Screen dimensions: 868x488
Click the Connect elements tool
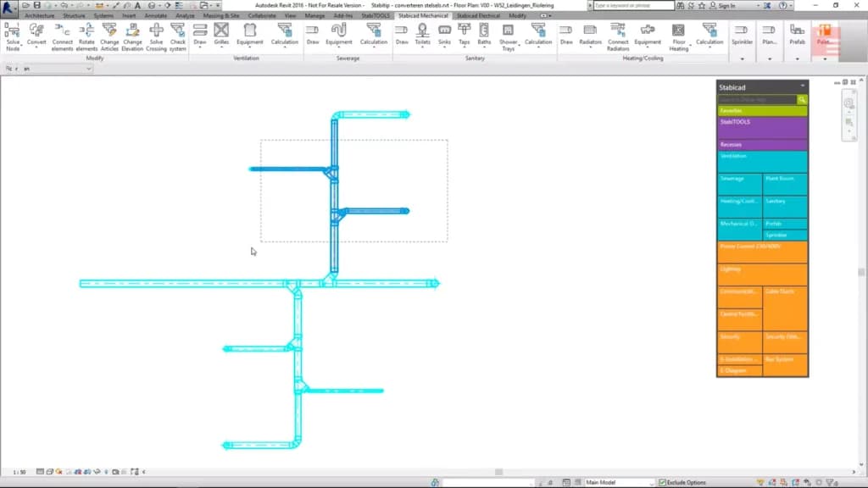pos(62,37)
